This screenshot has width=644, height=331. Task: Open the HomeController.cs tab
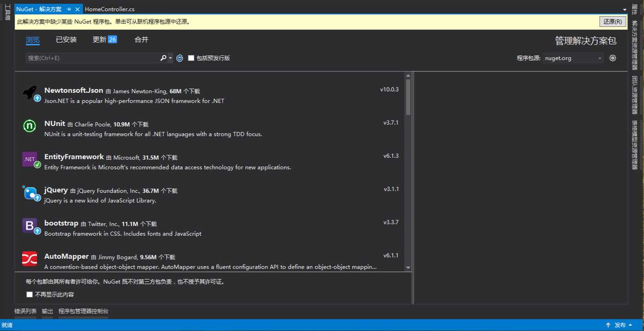[x=110, y=9]
